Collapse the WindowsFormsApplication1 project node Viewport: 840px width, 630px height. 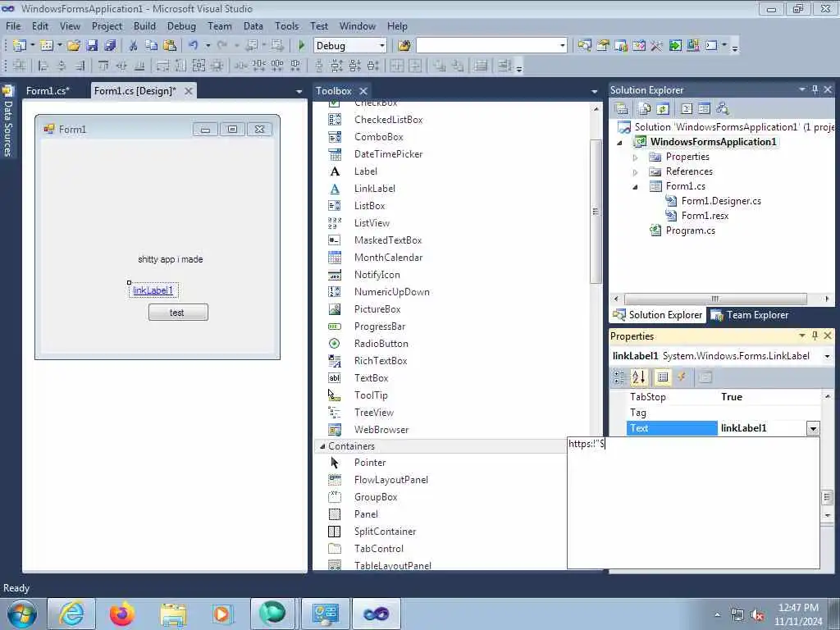point(620,143)
